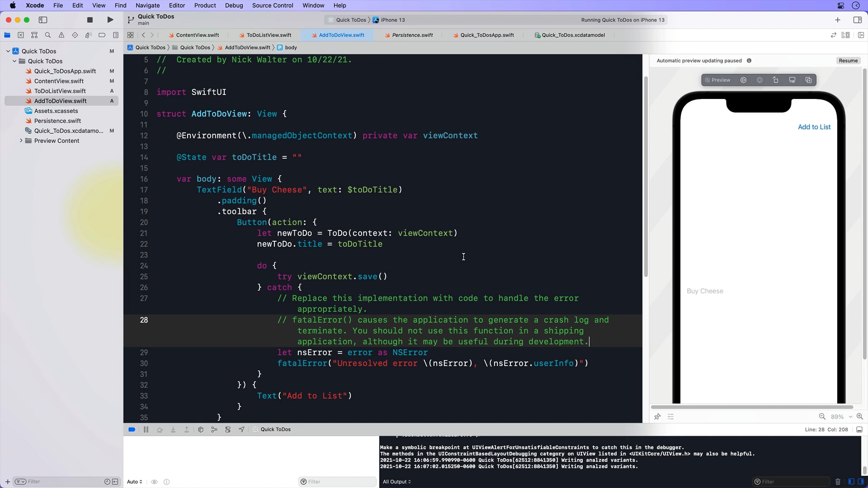Viewport: 868px width, 488px height.
Task: Toggle the navigator sidebar panel
Action: (43, 20)
